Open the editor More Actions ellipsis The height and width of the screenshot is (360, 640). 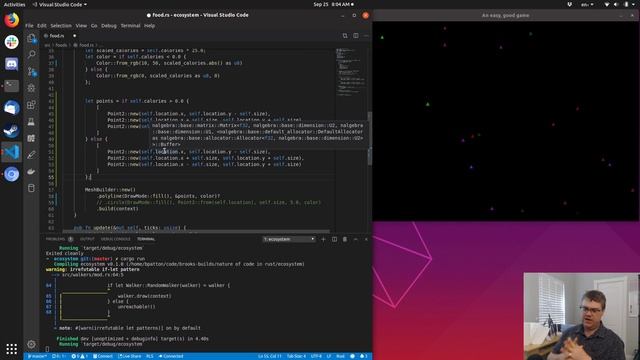pos(366,36)
